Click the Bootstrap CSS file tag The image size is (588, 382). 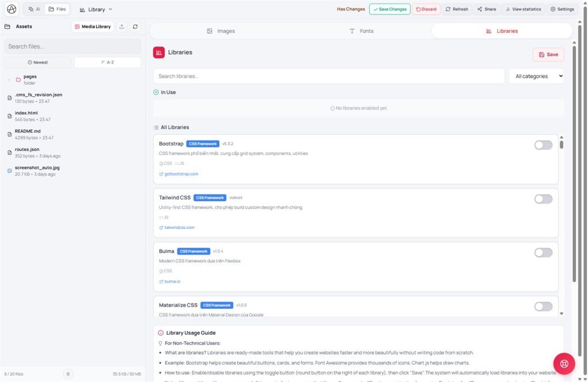(165, 163)
